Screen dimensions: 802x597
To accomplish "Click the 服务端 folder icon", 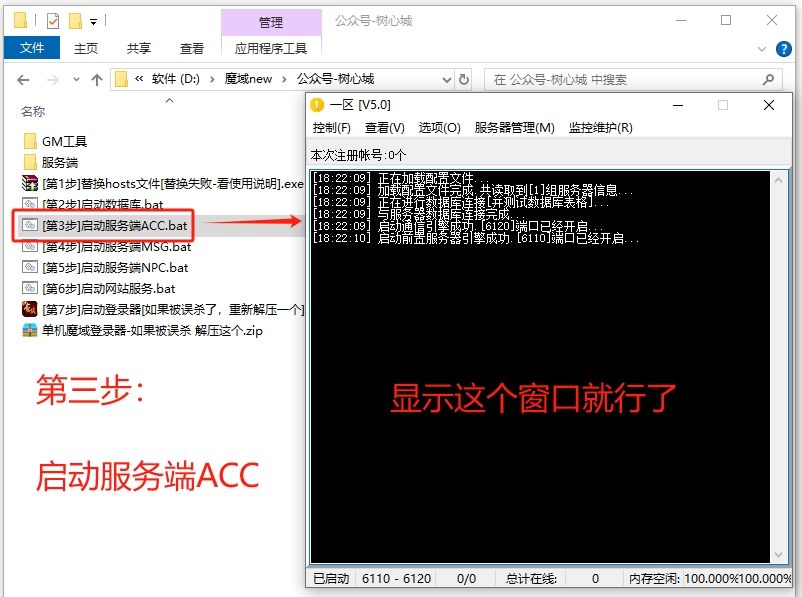I will coord(30,162).
